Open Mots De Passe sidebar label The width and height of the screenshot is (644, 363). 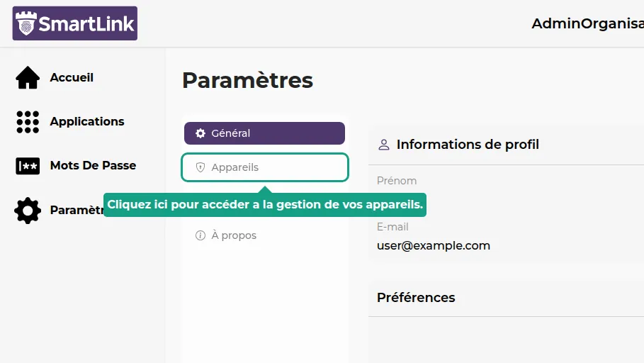point(93,166)
